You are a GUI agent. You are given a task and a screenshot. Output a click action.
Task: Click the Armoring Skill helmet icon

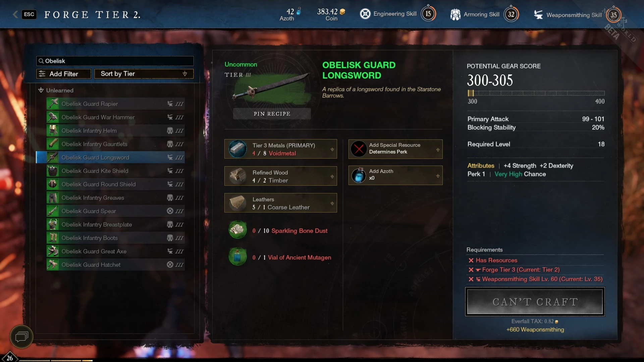tap(455, 14)
